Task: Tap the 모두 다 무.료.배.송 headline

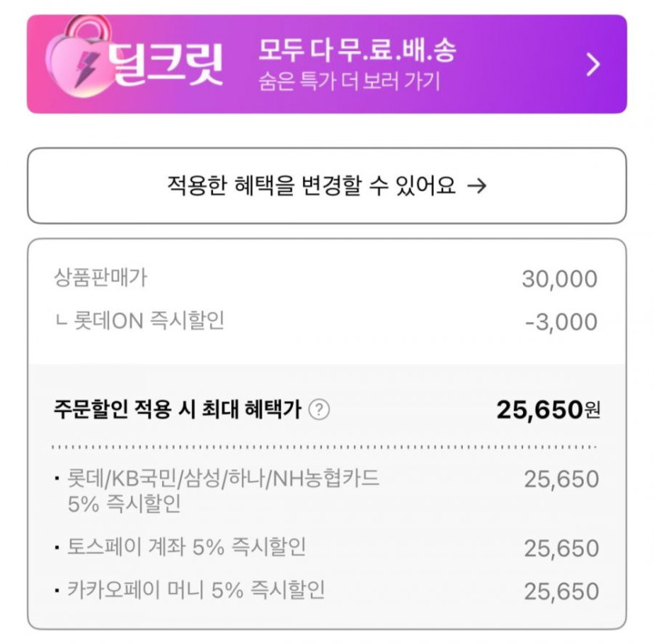Action: 356,52
